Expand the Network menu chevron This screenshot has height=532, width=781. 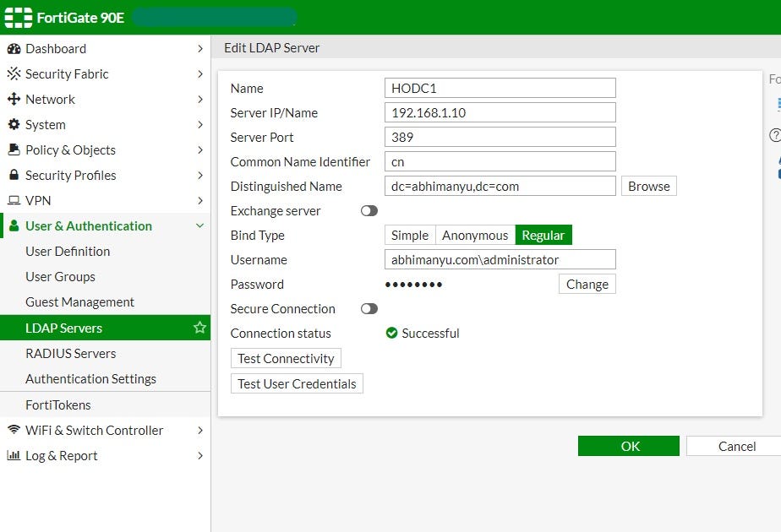tap(199, 100)
